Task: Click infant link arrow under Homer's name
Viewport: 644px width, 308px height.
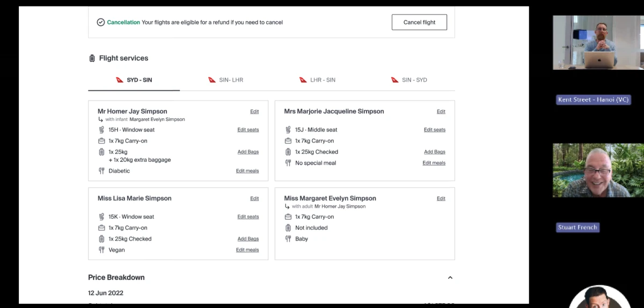Action: coord(100,119)
